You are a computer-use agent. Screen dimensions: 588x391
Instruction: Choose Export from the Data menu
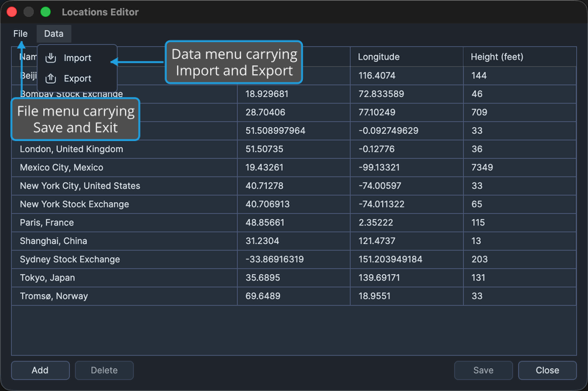pyautogui.click(x=77, y=79)
